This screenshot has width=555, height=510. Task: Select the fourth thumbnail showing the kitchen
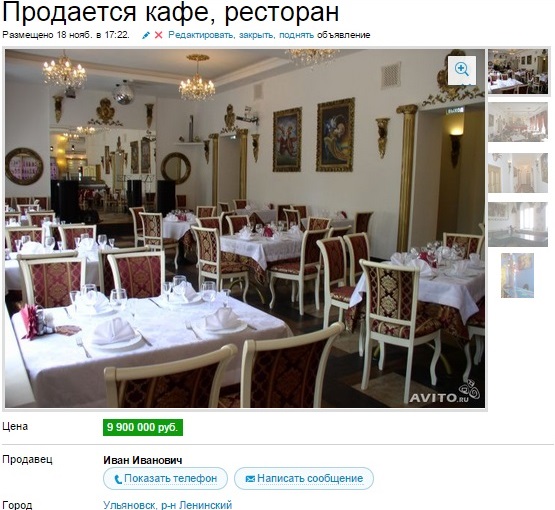[518, 224]
